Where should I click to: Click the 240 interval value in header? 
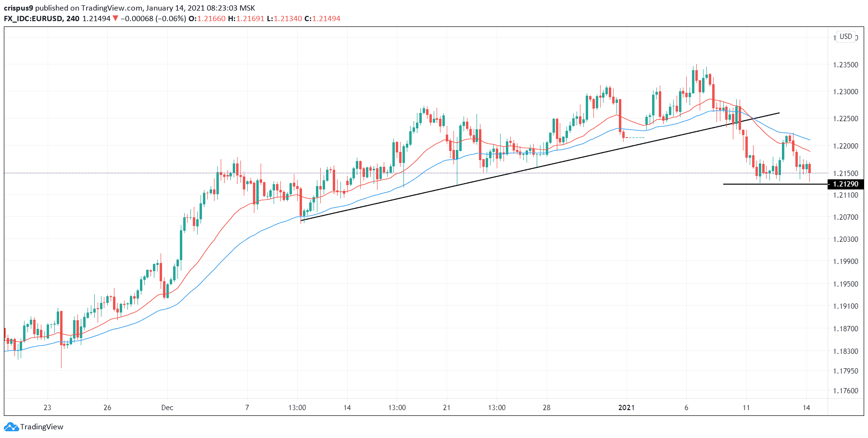pos(73,19)
